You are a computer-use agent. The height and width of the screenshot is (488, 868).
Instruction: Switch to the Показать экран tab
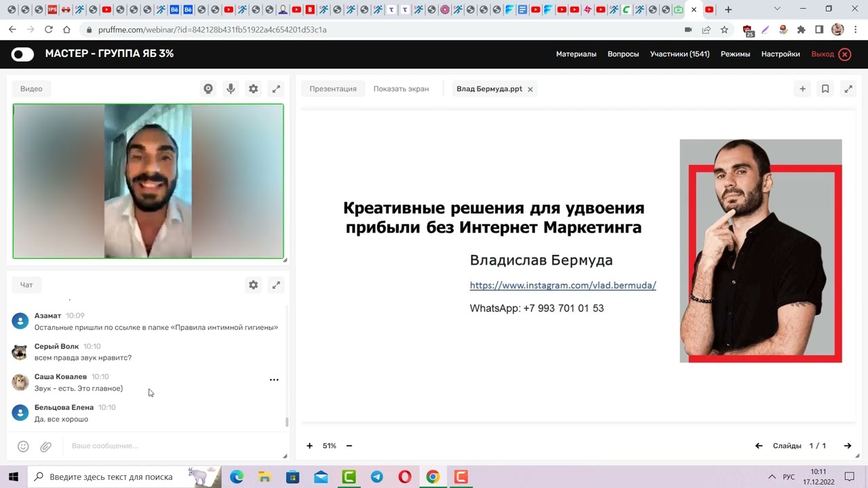(x=401, y=89)
